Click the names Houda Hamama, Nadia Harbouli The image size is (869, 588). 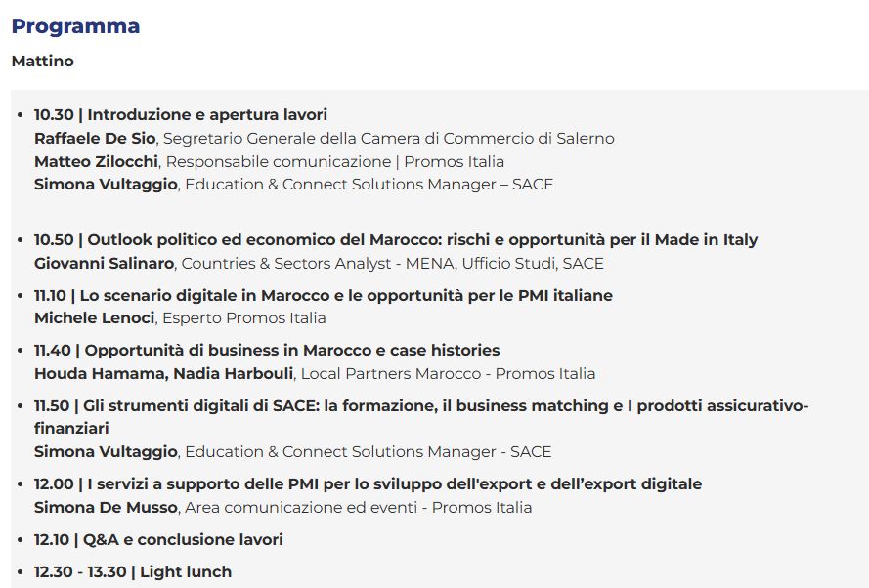[164, 373]
